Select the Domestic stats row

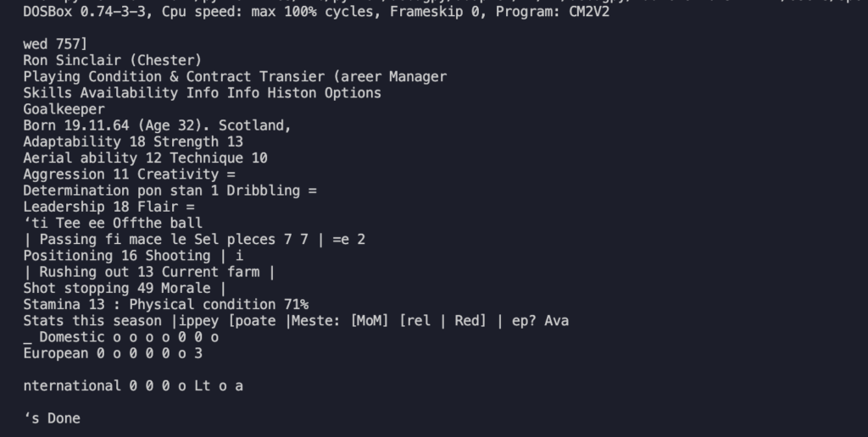120,337
